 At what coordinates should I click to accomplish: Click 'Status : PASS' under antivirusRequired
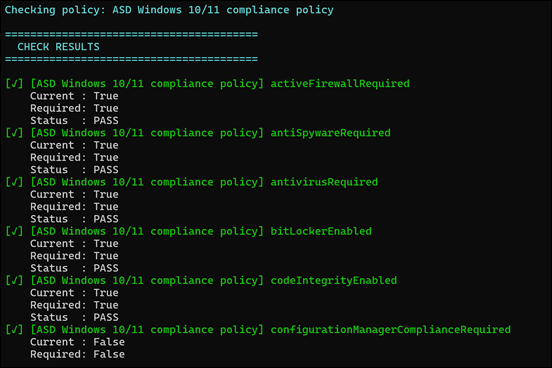(x=74, y=219)
